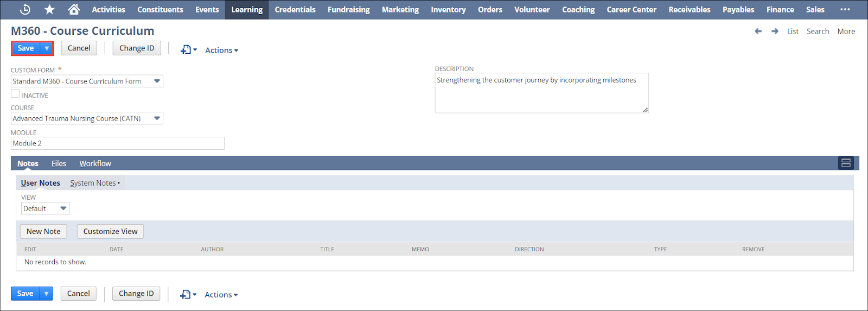Image resolution: width=868 pixels, height=311 pixels.
Task: Click the Shortcuts star icon
Action: tap(49, 10)
